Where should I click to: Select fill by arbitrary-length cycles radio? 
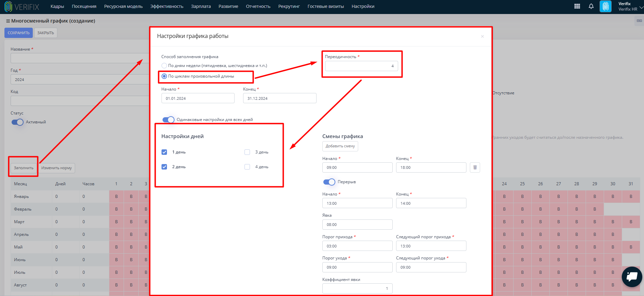[164, 76]
